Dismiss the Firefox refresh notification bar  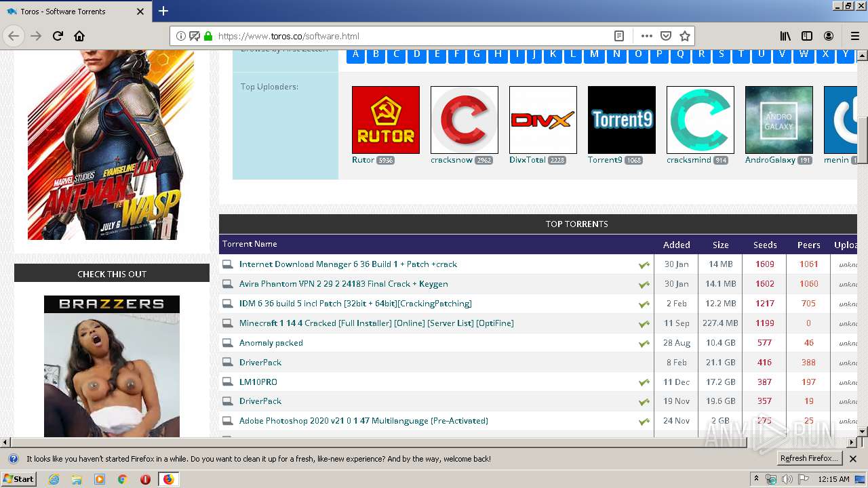tap(853, 459)
